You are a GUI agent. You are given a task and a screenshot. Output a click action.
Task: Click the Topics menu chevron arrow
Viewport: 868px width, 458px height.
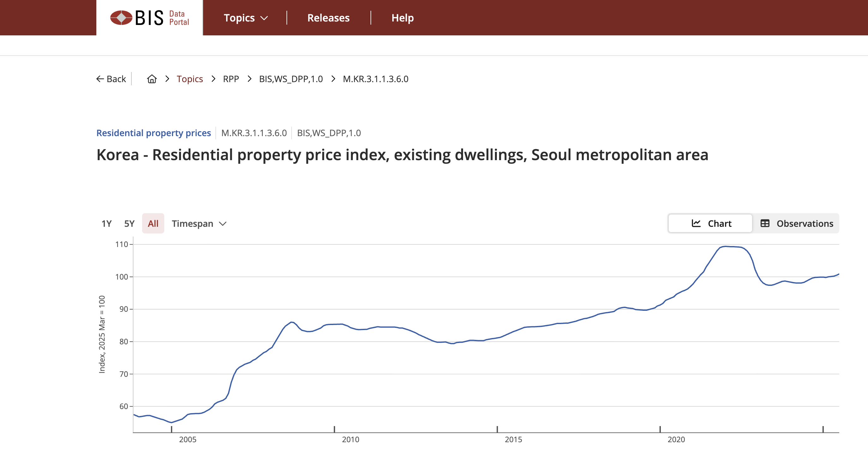[x=264, y=18]
